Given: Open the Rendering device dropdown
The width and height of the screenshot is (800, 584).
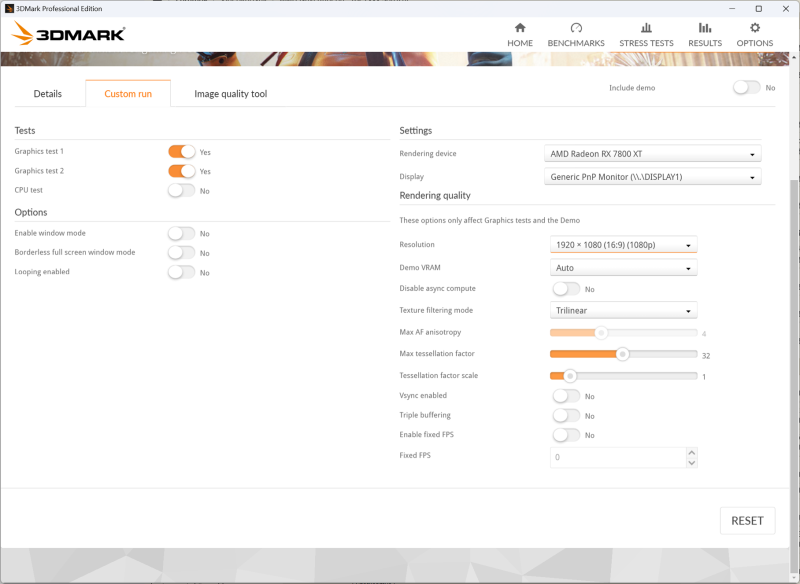Looking at the screenshot, I should click(x=653, y=154).
